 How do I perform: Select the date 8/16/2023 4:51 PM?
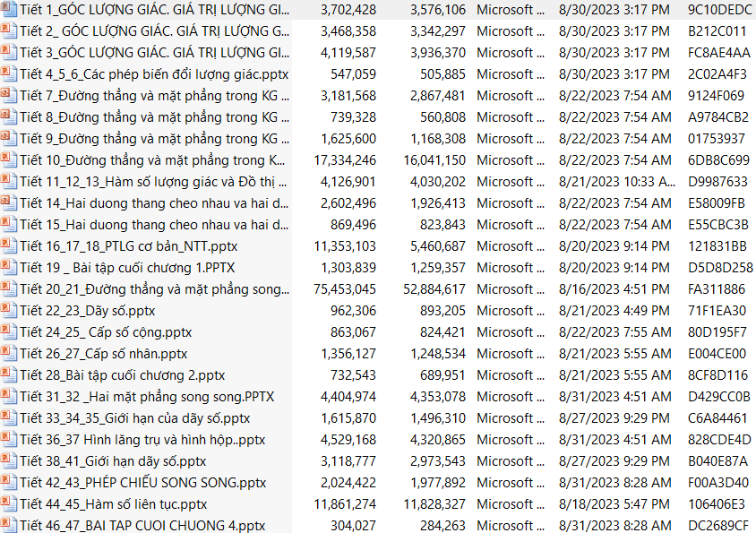(x=614, y=289)
